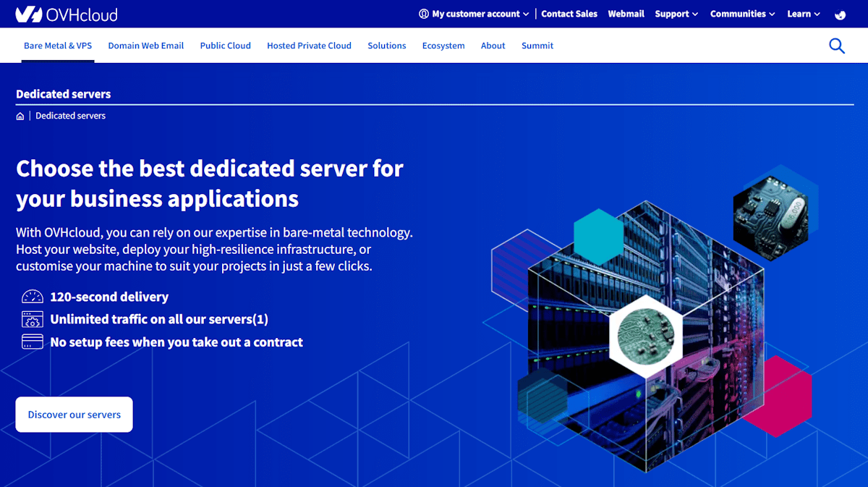868x487 pixels.
Task: Click the credit card icon beside No setup fees
Action: (33, 342)
